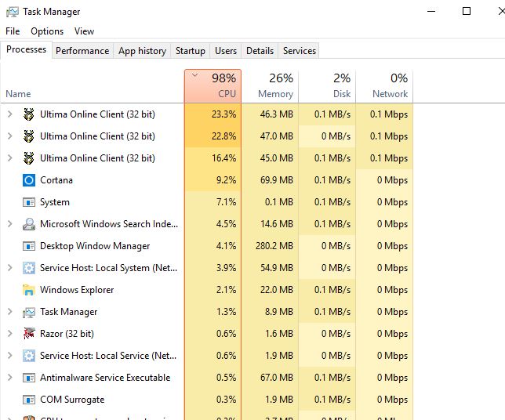Switch to the Users tab
505x420 pixels.
(226, 51)
